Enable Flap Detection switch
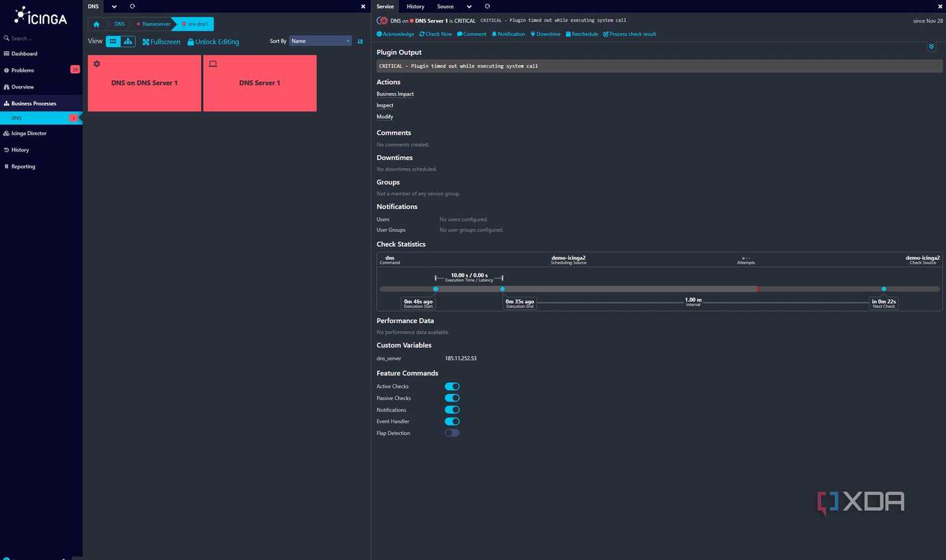This screenshot has height=560, width=946. click(x=452, y=433)
